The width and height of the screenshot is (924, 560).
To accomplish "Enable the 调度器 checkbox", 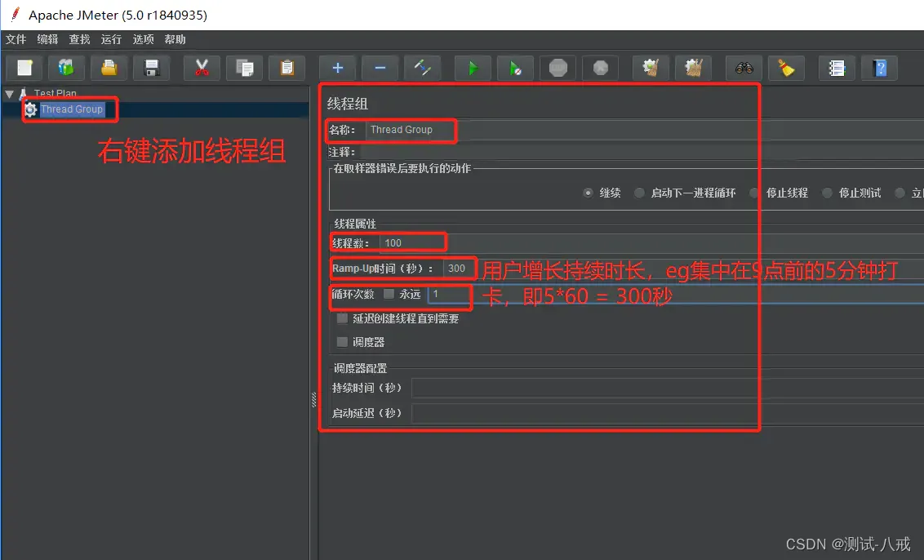I will click(342, 342).
